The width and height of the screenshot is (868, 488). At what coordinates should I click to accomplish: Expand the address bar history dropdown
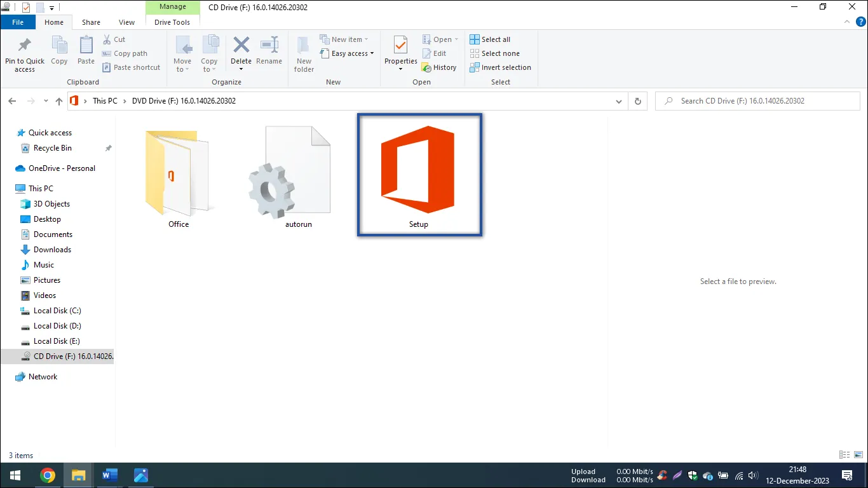pos(619,101)
